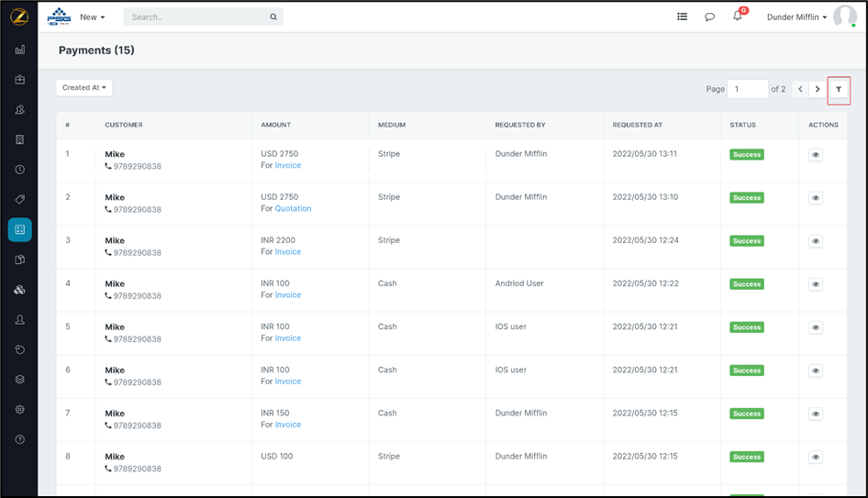Image resolution: width=868 pixels, height=498 pixels.
Task: Click the help question mark sidebar icon
Action: coord(20,439)
